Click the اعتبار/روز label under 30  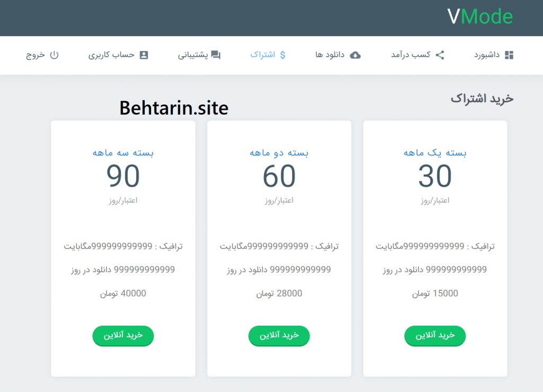pos(435,201)
